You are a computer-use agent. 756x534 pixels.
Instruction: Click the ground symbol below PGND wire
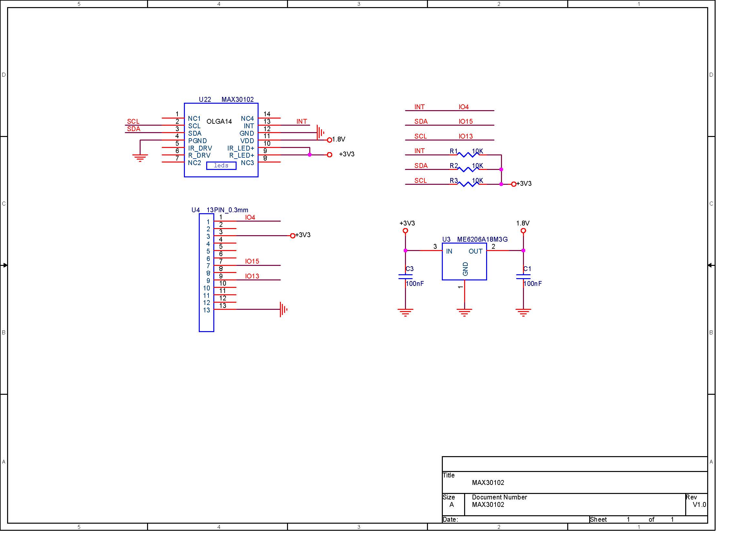[140, 158]
